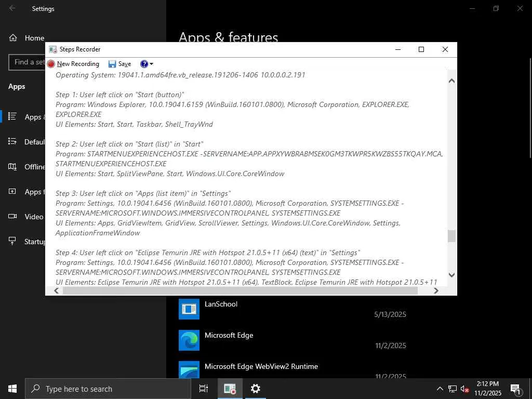Screen dimensions: 532x399
Task: Click the muted volume tray icon
Action: pos(464,389)
